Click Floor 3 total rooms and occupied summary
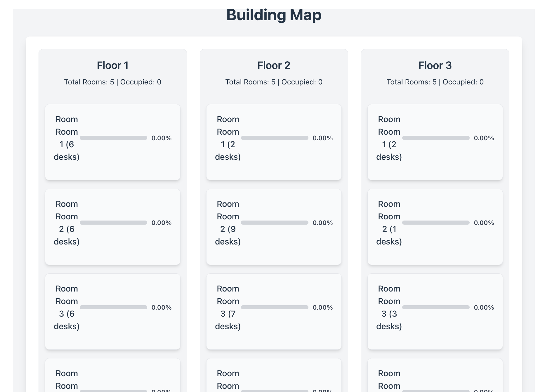545x392 pixels. (x=435, y=82)
